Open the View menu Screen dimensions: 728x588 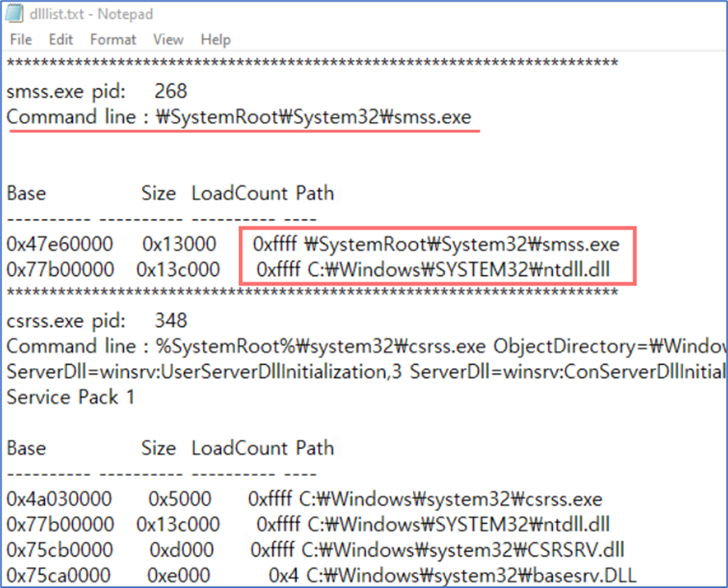click(168, 39)
